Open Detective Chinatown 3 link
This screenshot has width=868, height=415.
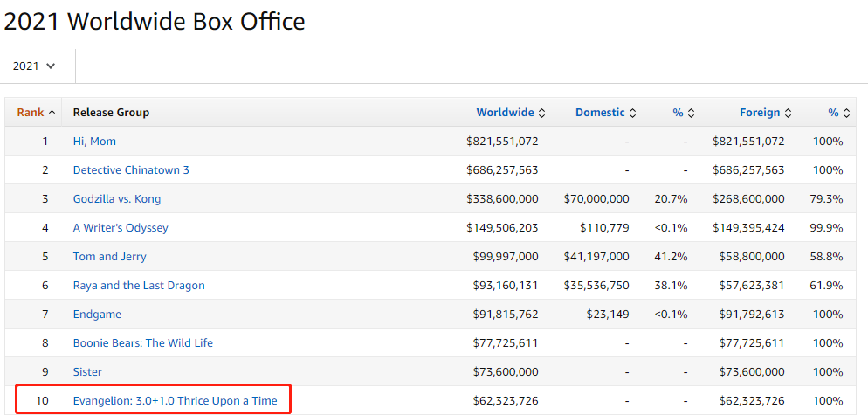(x=131, y=170)
